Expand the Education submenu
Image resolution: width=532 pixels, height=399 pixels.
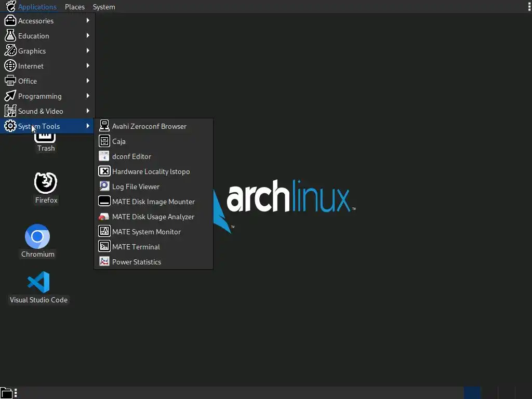click(47, 36)
